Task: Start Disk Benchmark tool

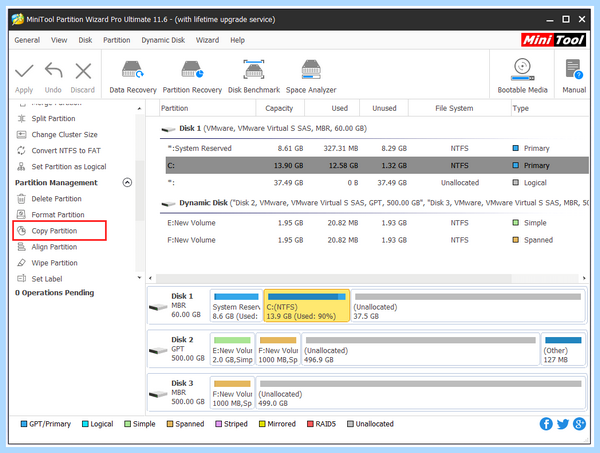Action: click(x=254, y=77)
